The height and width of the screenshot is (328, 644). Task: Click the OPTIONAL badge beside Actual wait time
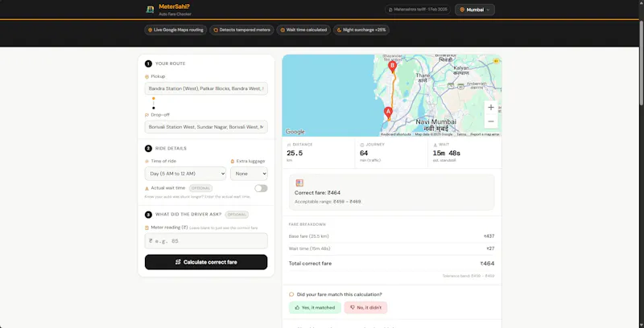click(200, 188)
